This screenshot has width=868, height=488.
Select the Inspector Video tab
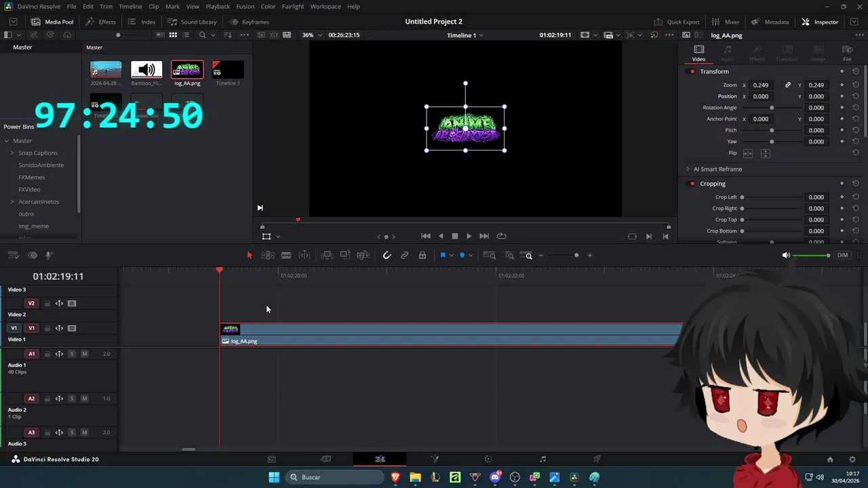point(698,53)
